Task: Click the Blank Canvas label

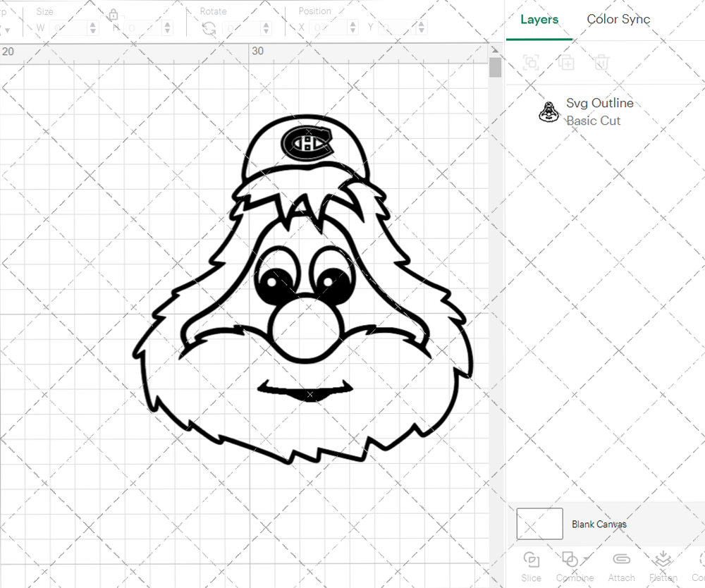Action: pos(599,524)
